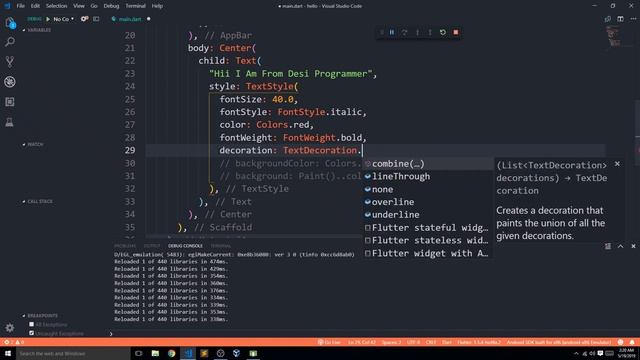This screenshot has height=360, width=640.
Task: Click the editor minimap thumbnail
Action: click(x=613, y=36)
